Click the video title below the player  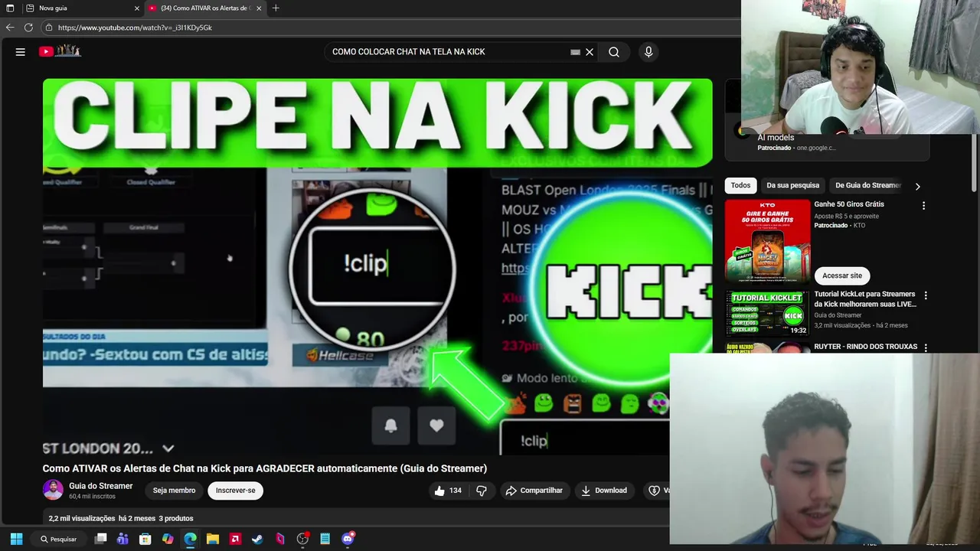(264, 468)
